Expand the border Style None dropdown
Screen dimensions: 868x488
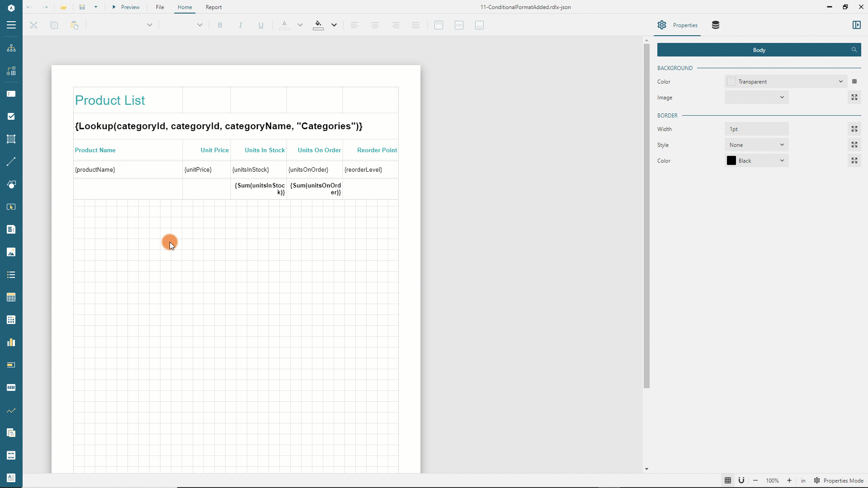(x=756, y=145)
